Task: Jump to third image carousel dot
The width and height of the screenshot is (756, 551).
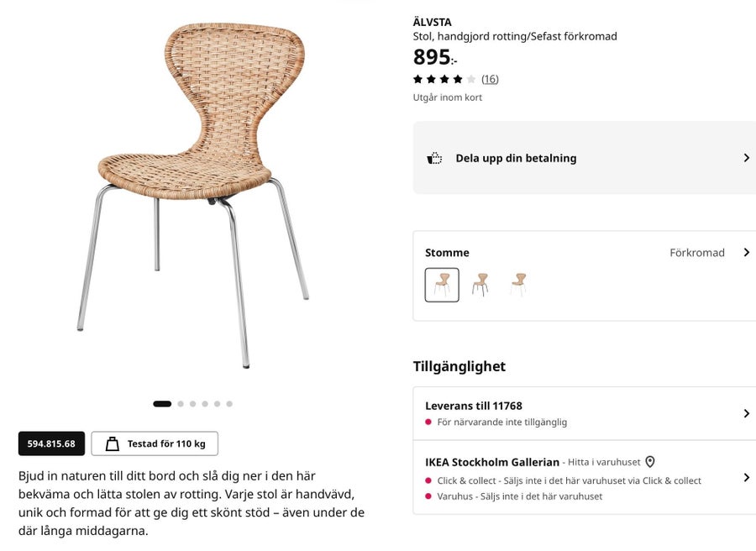Action: (193, 404)
